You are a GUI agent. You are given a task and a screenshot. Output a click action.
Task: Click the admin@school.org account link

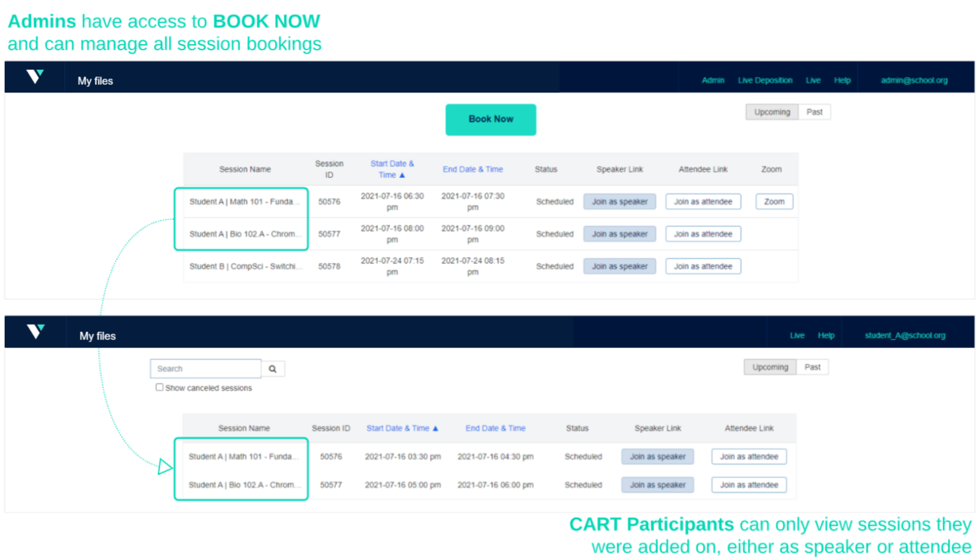coord(914,80)
